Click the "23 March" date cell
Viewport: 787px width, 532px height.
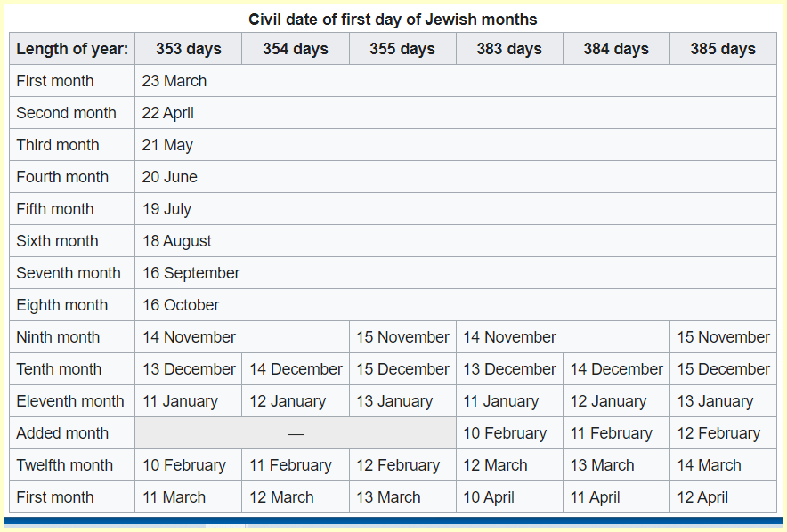pyautogui.click(x=174, y=81)
